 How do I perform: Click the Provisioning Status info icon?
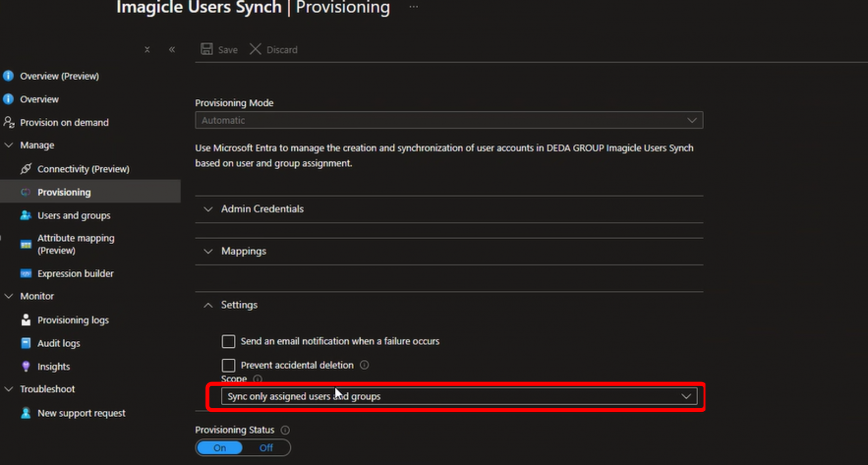click(x=285, y=430)
